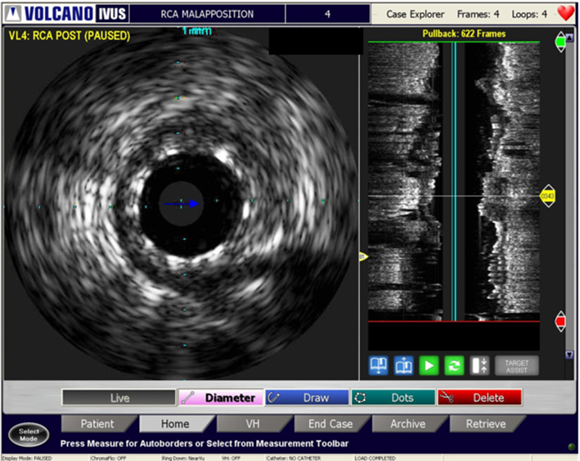580x461 pixels.
Task: Toggle the Live mode button
Action: [x=119, y=398]
